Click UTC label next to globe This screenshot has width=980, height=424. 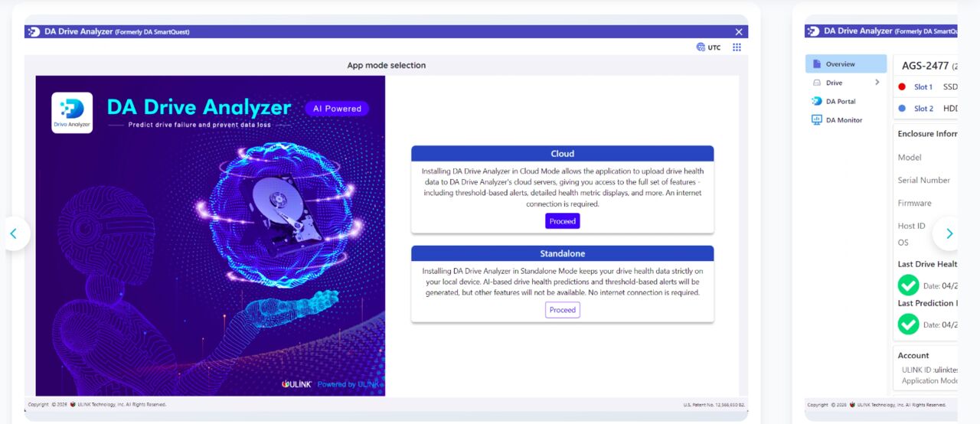point(714,47)
